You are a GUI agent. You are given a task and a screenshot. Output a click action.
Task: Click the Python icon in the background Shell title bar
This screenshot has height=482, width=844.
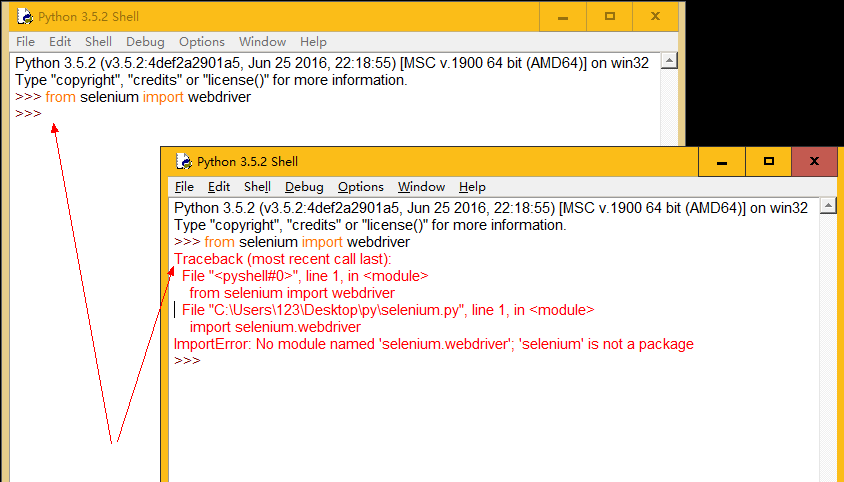click(25, 17)
